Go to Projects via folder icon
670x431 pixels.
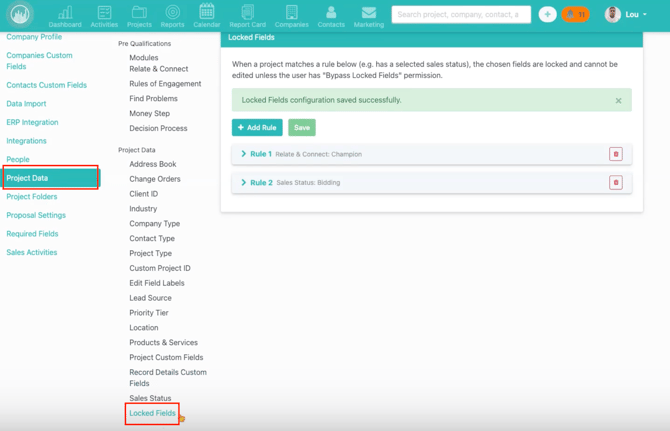[x=139, y=14]
